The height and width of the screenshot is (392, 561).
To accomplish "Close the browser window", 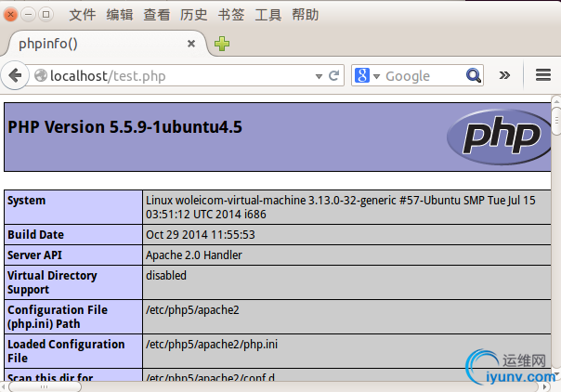I will (11, 14).
